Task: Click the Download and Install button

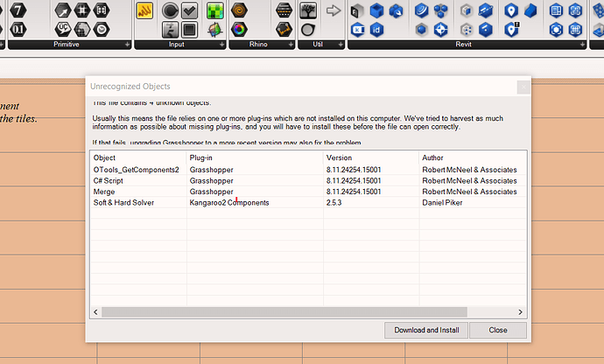Action: coord(426,330)
